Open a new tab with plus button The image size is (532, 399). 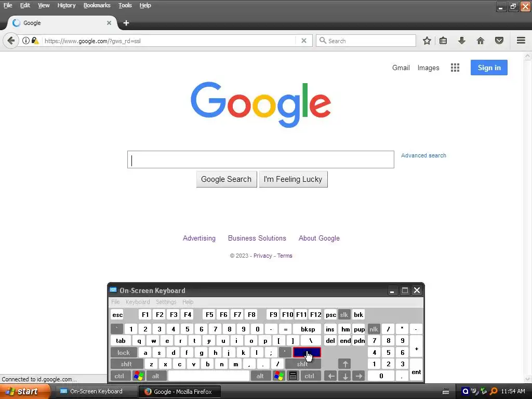(126, 23)
